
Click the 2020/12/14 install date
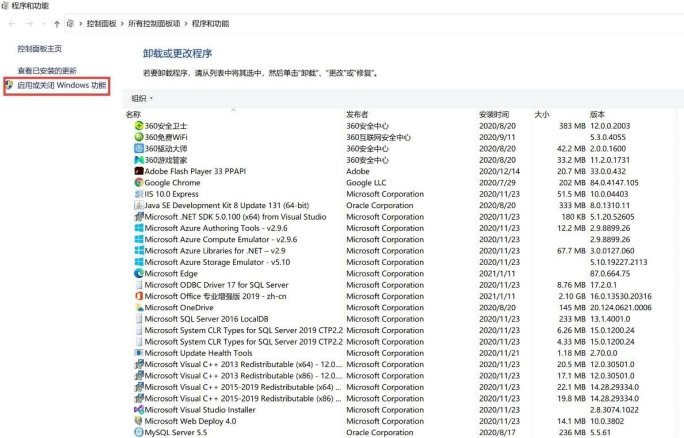pos(499,171)
